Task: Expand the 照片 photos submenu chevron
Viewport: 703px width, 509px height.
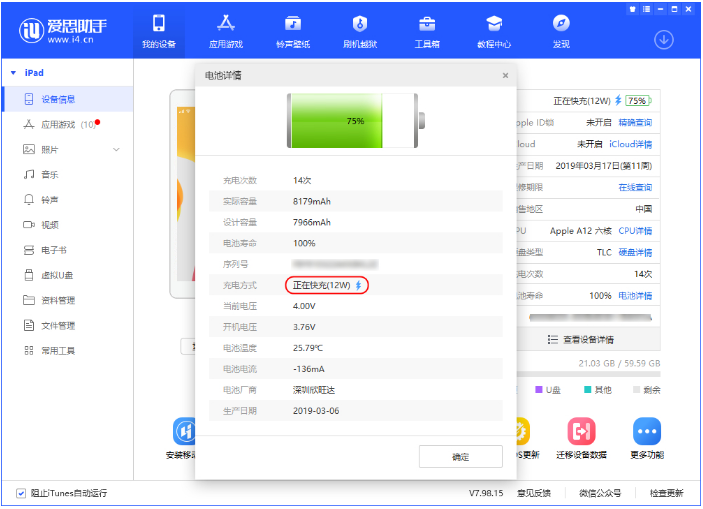Action: point(116,150)
